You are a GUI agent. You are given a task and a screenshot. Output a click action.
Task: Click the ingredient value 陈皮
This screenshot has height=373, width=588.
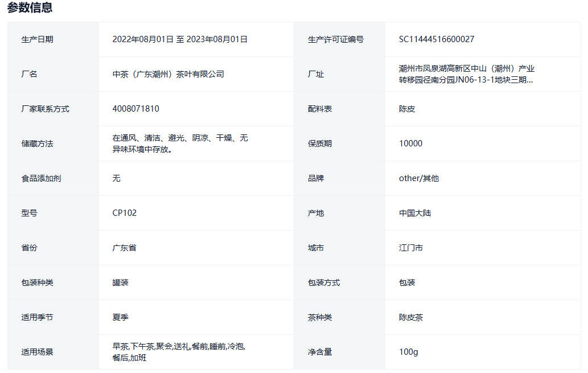click(407, 109)
